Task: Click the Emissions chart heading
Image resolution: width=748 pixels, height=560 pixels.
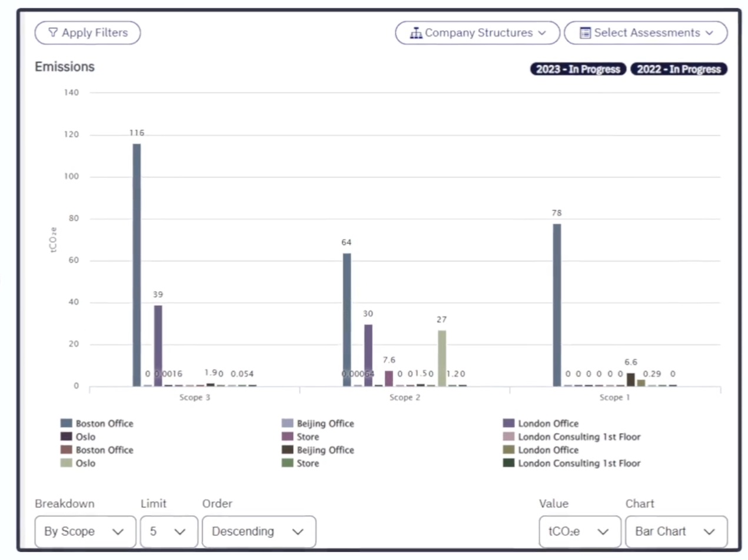Action: [x=65, y=66]
